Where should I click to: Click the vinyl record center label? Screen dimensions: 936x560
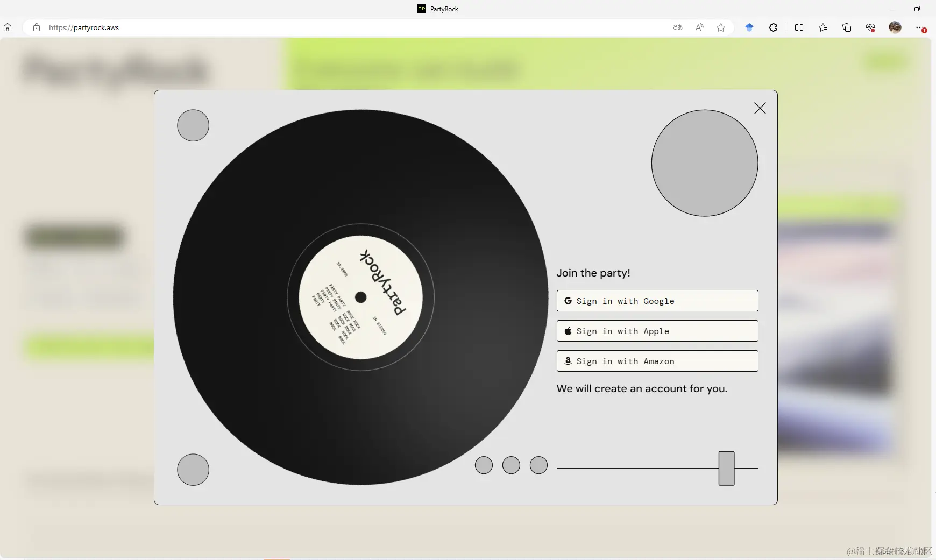click(361, 297)
